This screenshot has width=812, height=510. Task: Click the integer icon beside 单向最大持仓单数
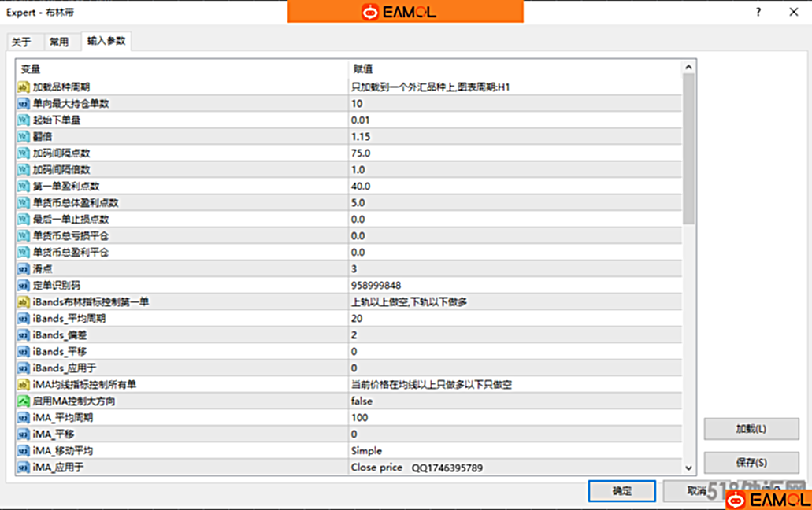(x=24, y=104)
